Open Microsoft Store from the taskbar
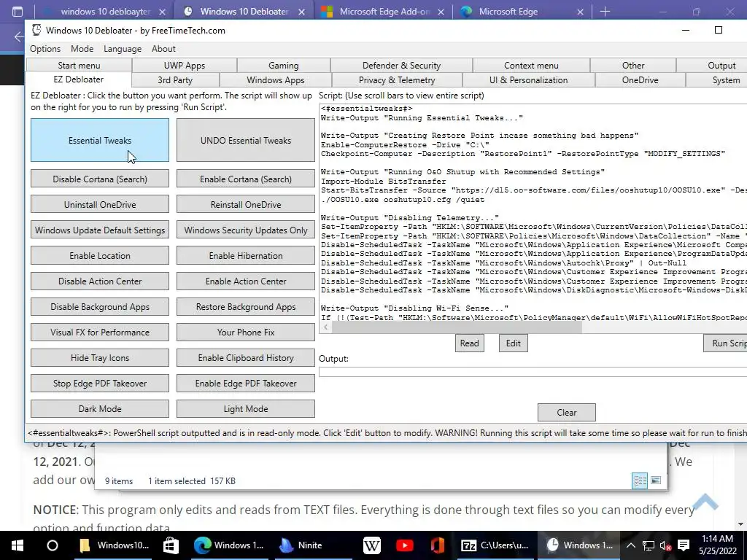Screen dimensions: 747x560 [171, 545]
